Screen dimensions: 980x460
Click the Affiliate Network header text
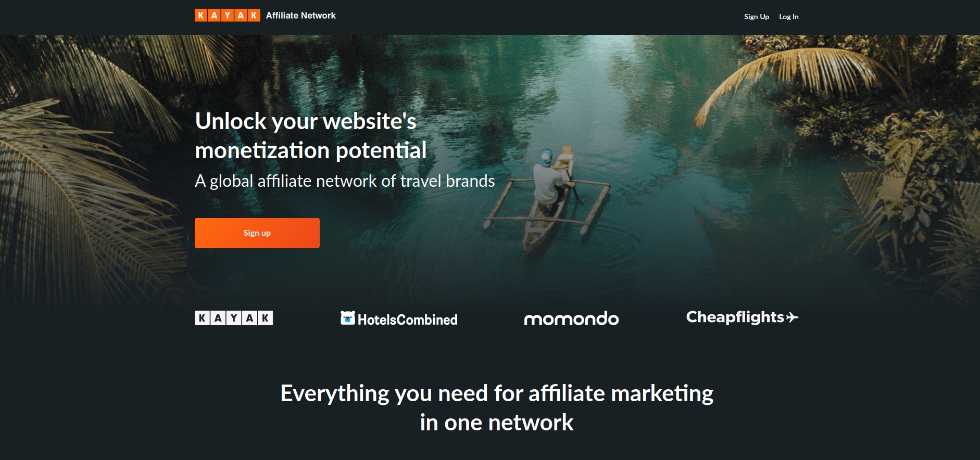point(301,16)
